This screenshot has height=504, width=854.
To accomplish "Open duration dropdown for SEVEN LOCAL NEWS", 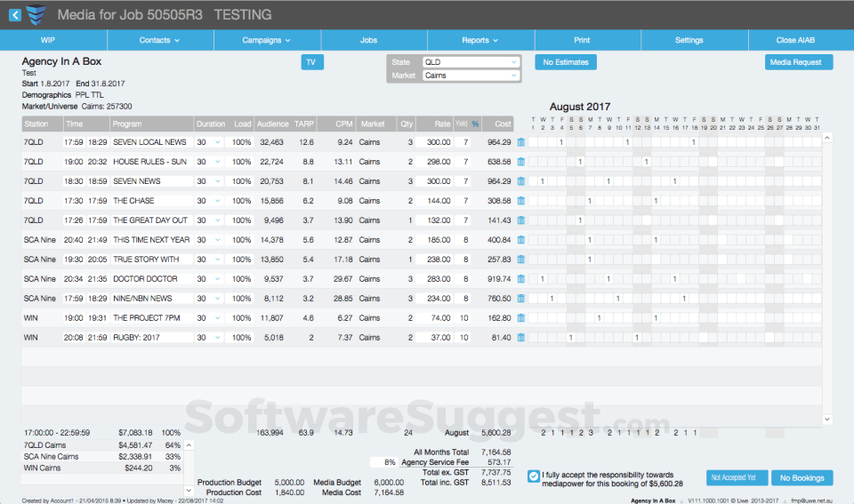I will (x=217, y=142).
